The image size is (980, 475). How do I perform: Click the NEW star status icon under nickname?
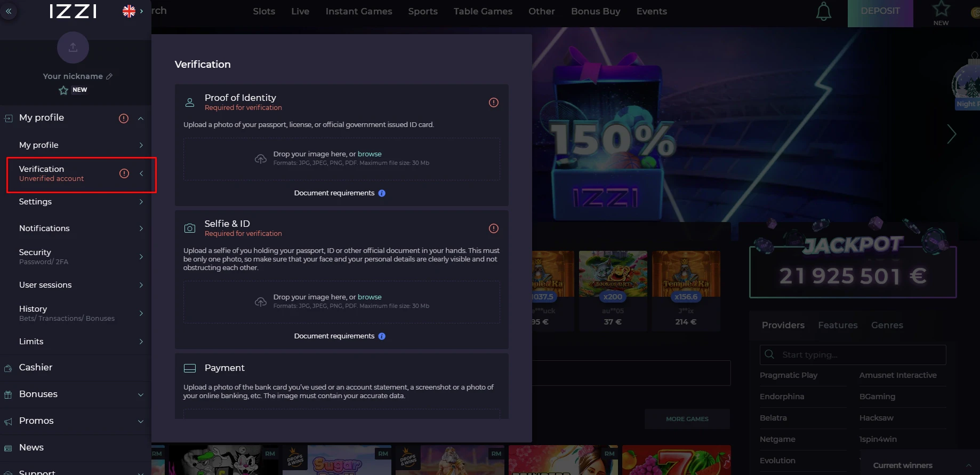(x=63, y=90)
